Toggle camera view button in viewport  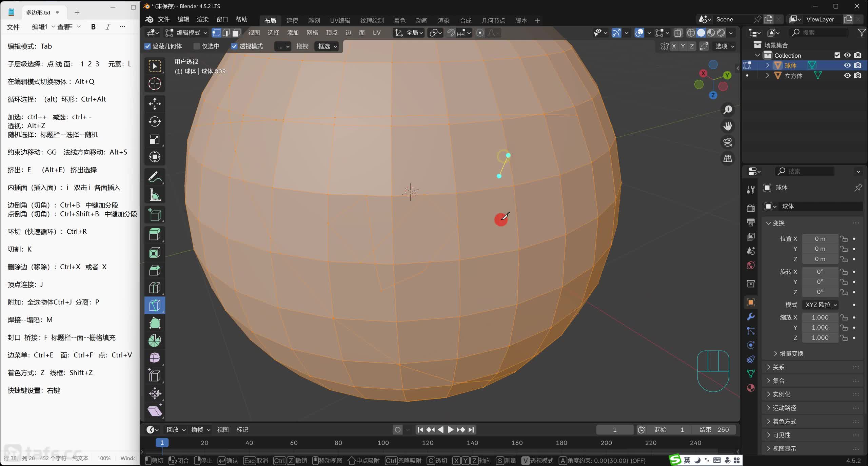point(728,142)
